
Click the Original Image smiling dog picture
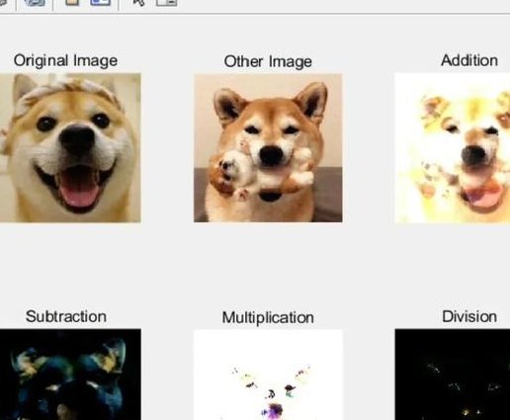[x=70, y=147]
